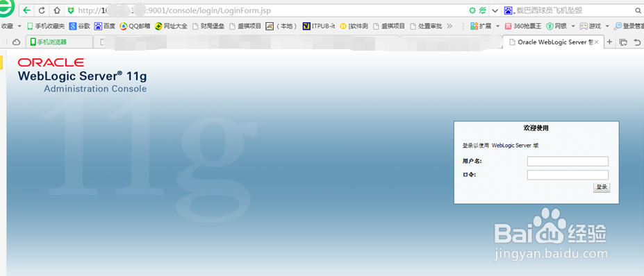Reload the page with the refresh icon
This screenshot has height=276, width=644.
pos(42,10)
